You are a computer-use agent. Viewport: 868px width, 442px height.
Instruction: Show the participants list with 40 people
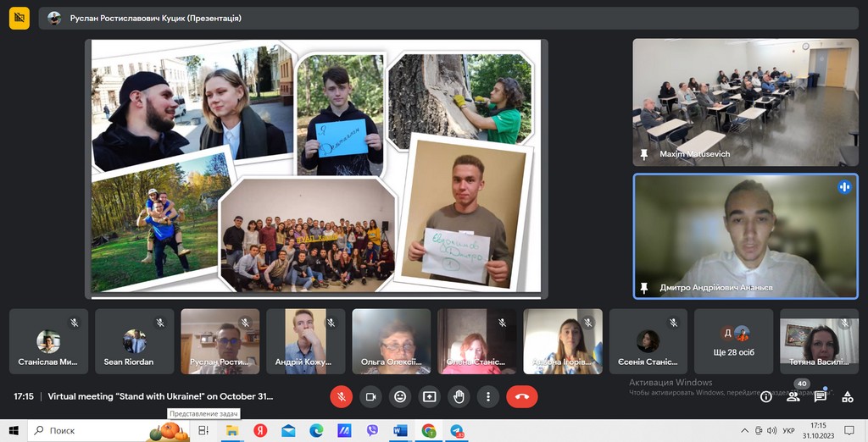pos(793,395)
